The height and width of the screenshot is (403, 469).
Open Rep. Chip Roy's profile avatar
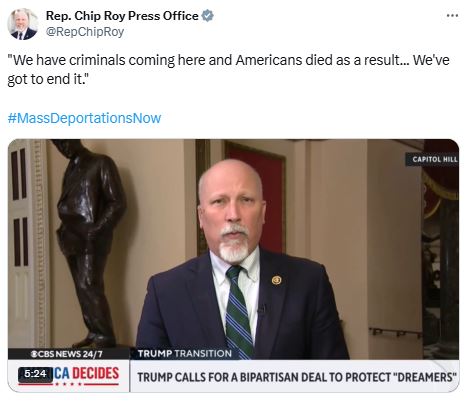(22, 24)
